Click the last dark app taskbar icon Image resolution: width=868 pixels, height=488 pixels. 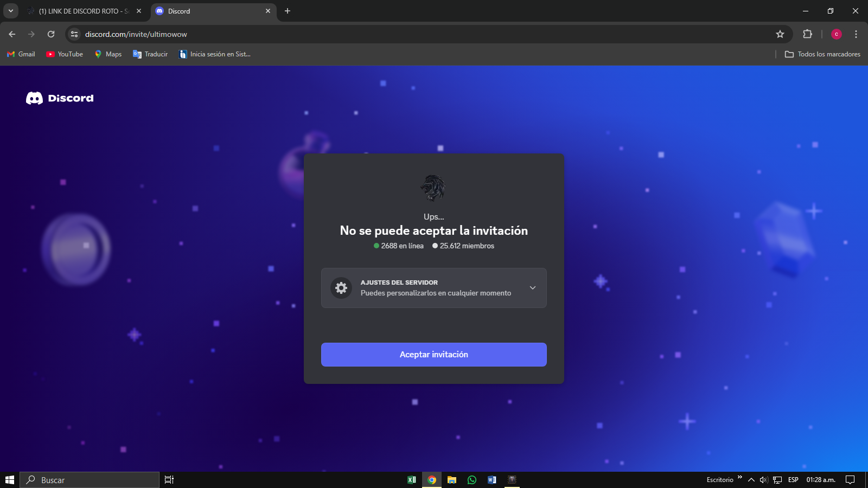512,480
